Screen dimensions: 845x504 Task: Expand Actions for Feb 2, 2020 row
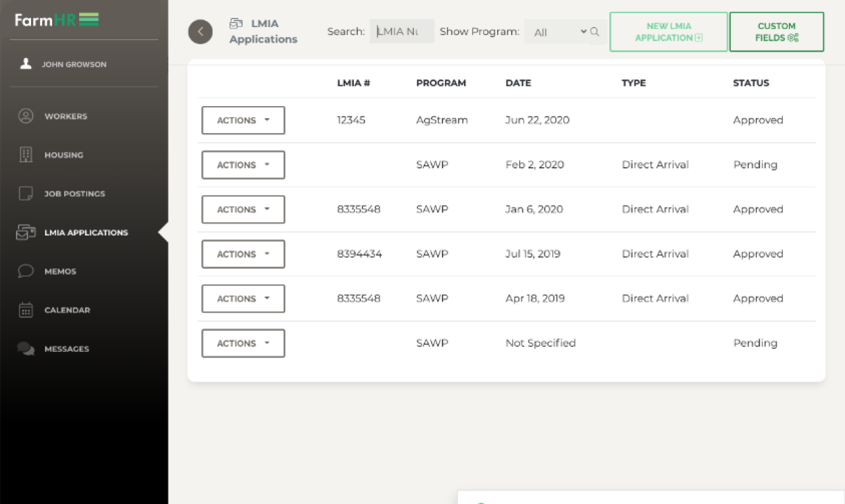[243, 165]
